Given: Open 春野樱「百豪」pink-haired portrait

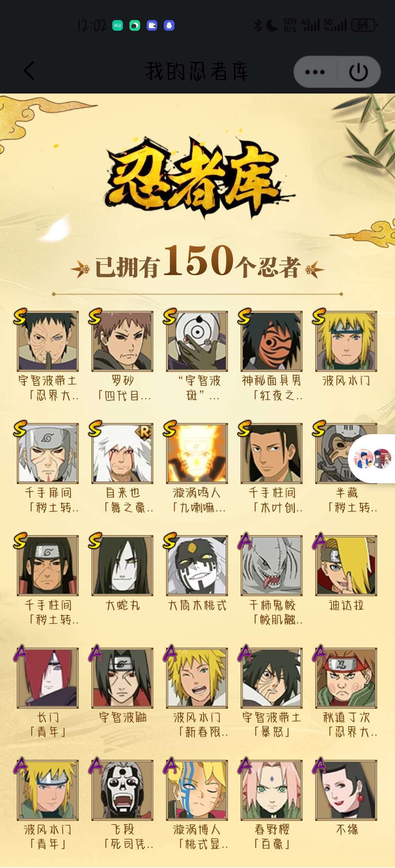Looking at the screenshot, I should 271,790.
